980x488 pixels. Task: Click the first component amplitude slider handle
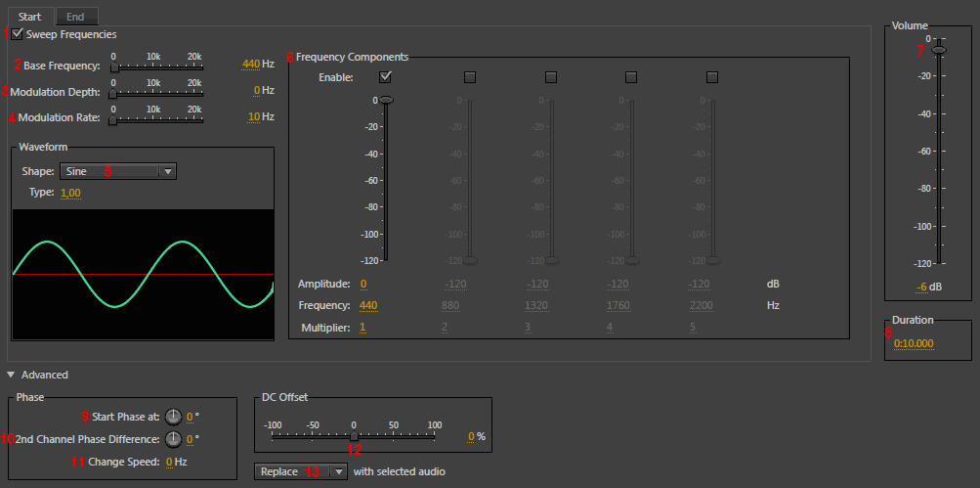coord(386,100)
